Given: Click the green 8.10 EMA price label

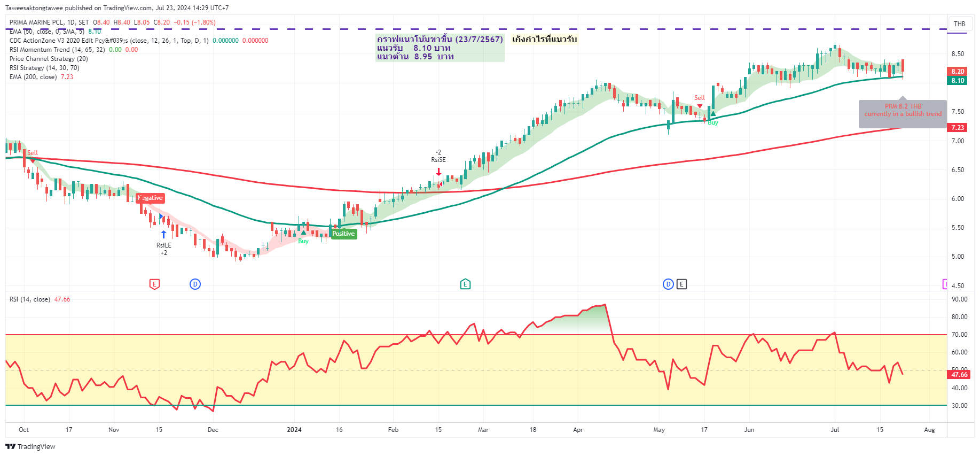Looking at the screenshot, I should coord(958,81).
